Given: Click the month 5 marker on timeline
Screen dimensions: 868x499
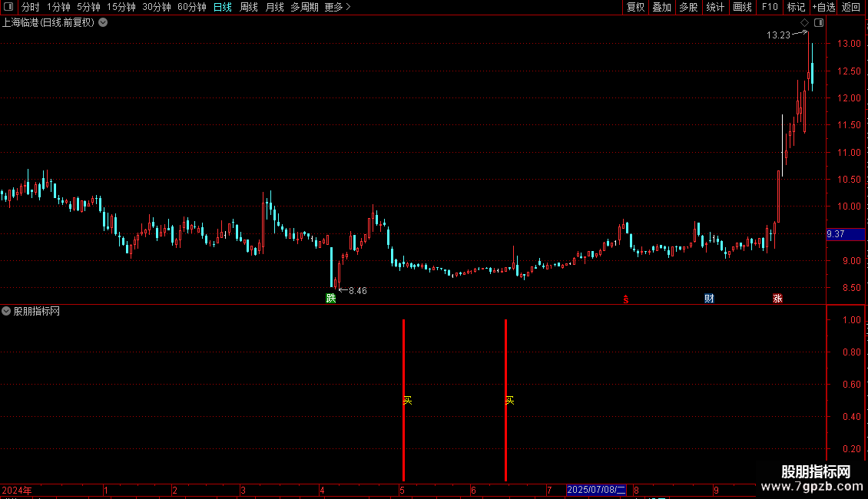Looking at the screenshot, I should tap(403, 490).
